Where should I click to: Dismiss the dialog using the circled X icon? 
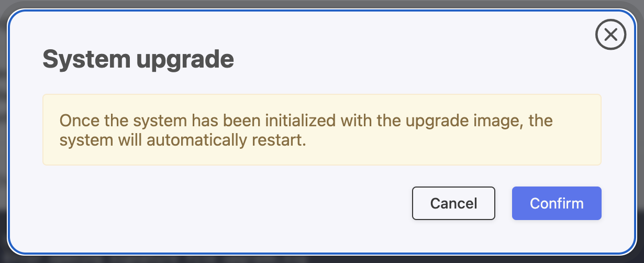610,35
